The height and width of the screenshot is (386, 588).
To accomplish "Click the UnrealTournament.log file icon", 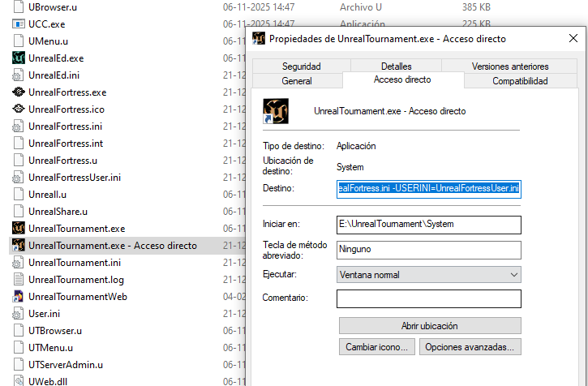I will pos(19,280).
